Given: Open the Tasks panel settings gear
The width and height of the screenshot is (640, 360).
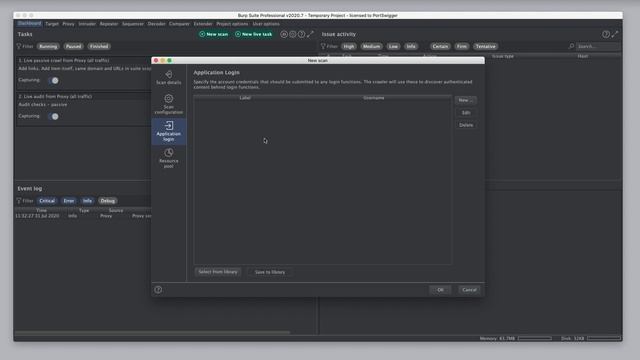Looking at the screenshot, I should pyautogui.click(x=293, y=34).
